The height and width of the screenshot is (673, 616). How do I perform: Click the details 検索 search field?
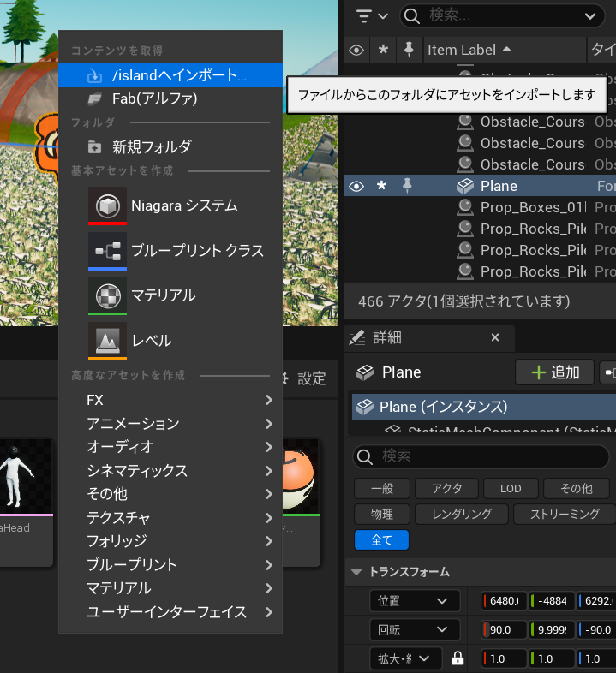(x=481, y=456)
